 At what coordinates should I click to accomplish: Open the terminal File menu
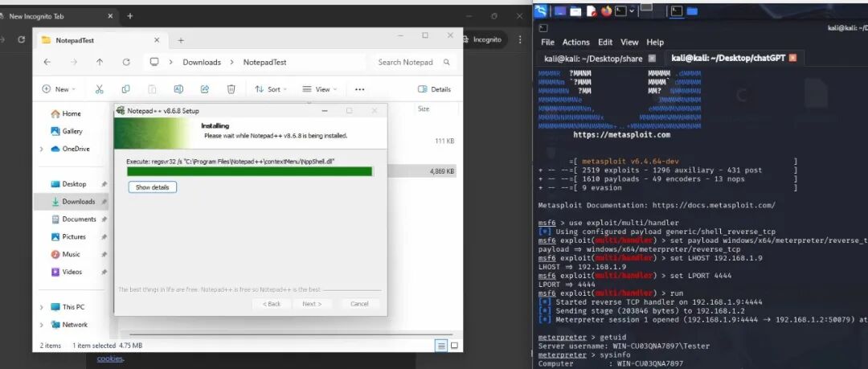tap(547, 42)
